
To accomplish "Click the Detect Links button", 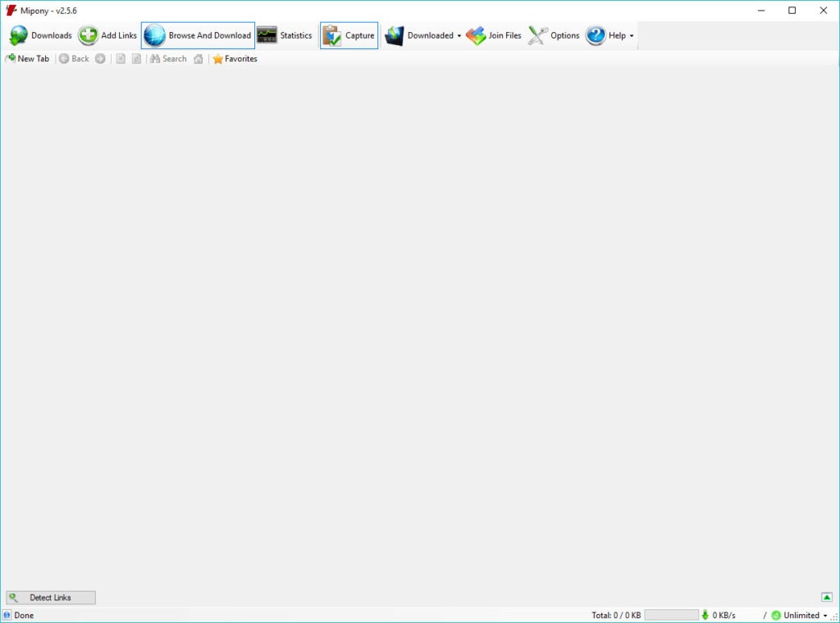I will 51,598.
